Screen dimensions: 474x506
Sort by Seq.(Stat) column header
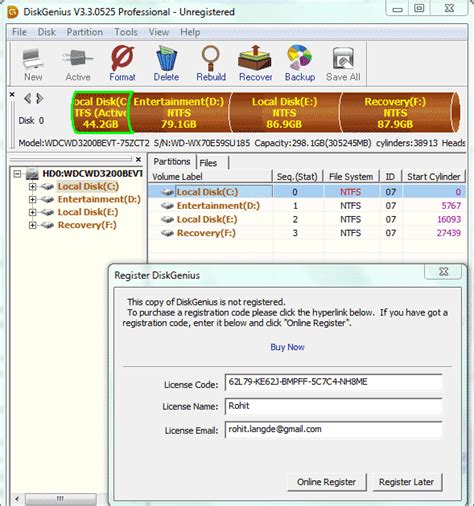[297, 177]
